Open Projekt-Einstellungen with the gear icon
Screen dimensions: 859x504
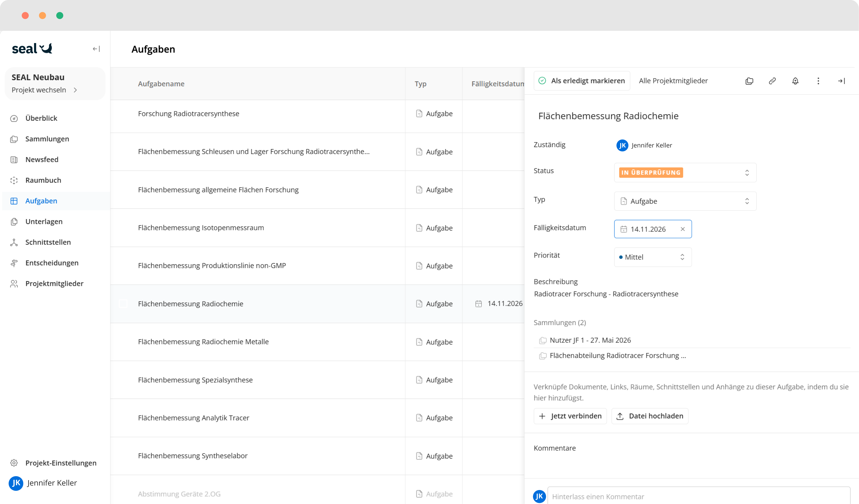pos(14,463)
